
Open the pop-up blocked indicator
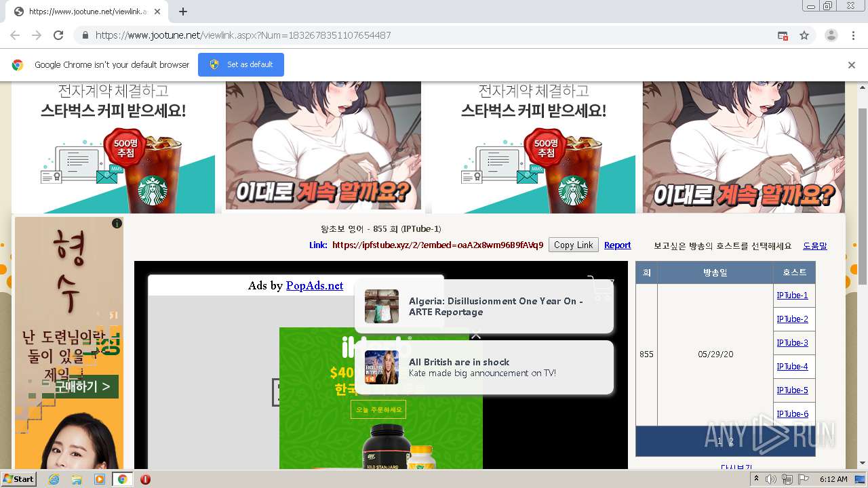coord(783,36)
